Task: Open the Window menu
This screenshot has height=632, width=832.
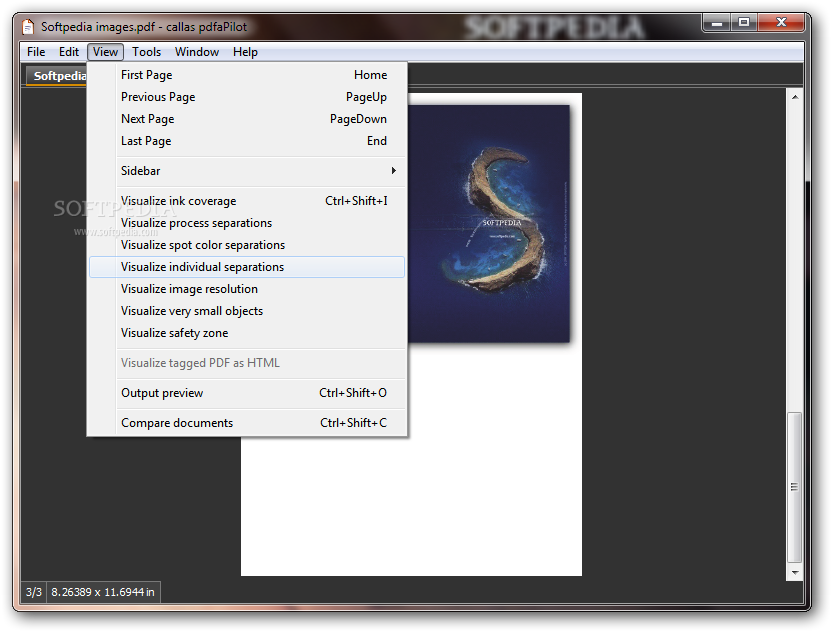Action: (x=197, y=52)
